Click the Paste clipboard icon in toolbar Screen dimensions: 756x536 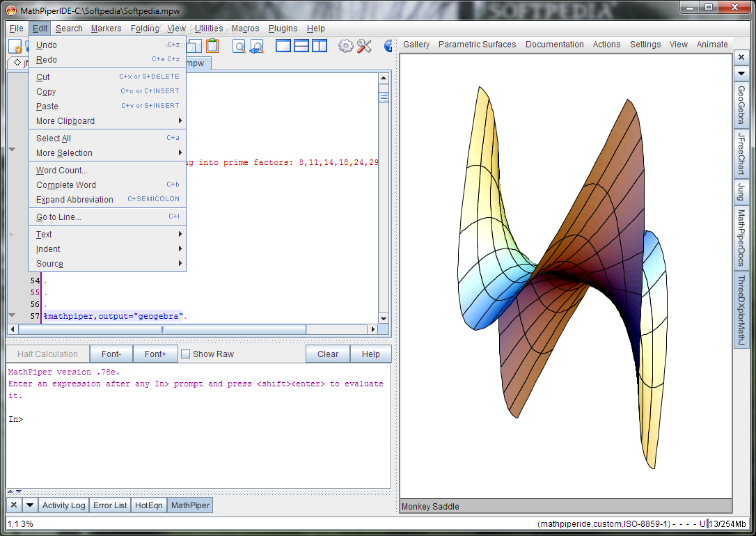tap(212, 46)
